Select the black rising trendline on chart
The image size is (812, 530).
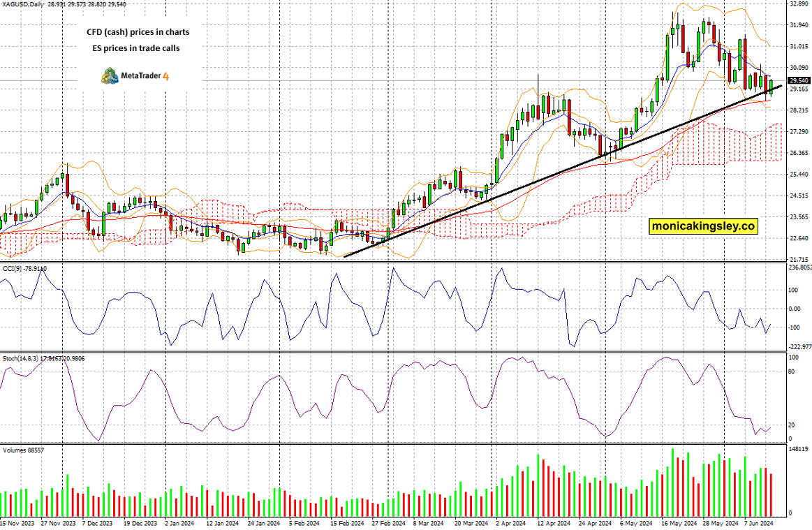(x=562, y=171)
